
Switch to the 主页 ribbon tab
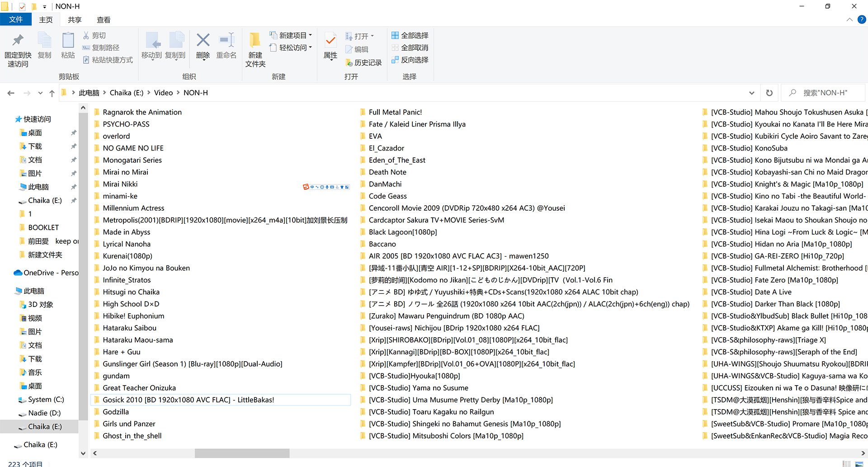[46, 20]
